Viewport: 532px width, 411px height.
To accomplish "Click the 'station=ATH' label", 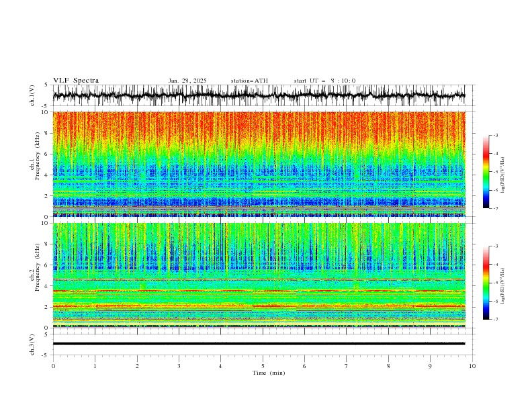I will pyautogui.click(x=249, y=81).
